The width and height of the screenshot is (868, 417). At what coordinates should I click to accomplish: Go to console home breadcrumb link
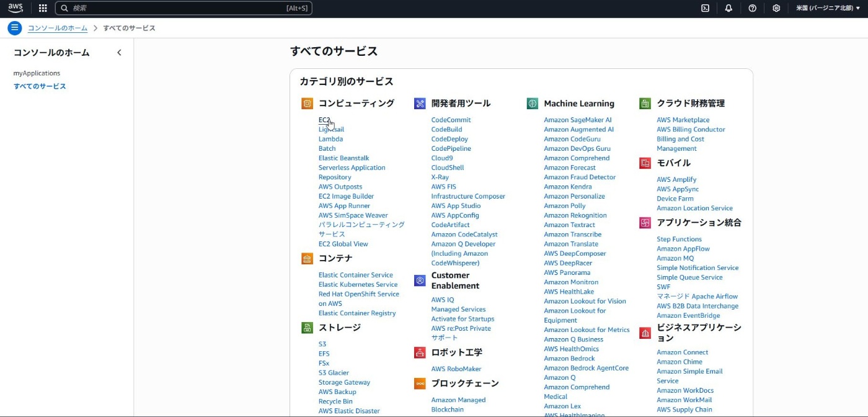click(58, 28)
